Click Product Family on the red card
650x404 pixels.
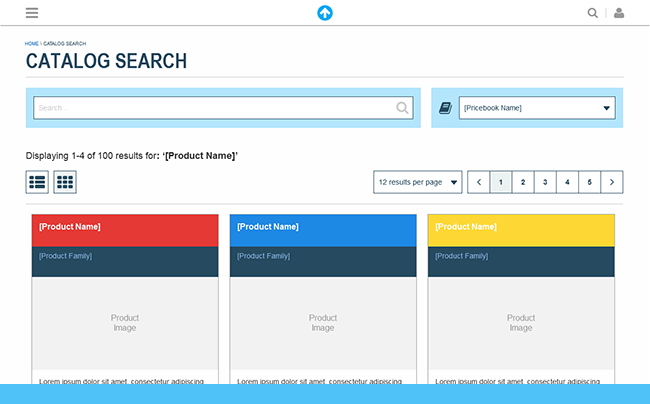65,256
